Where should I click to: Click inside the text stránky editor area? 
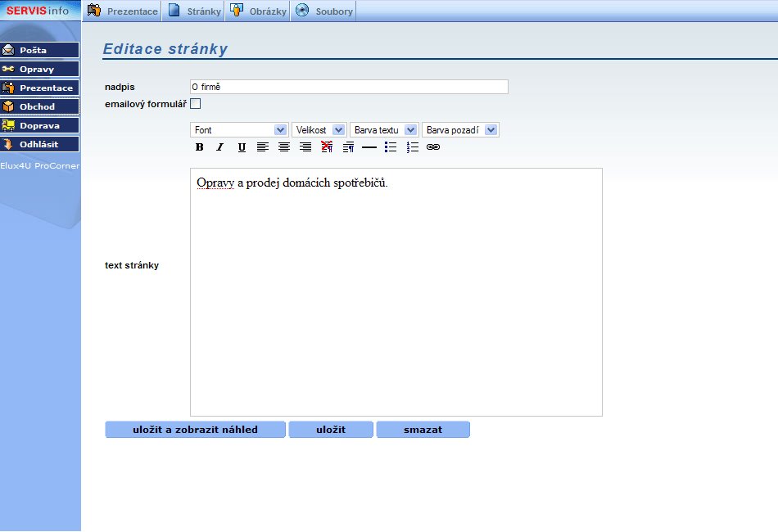[396, 292]
